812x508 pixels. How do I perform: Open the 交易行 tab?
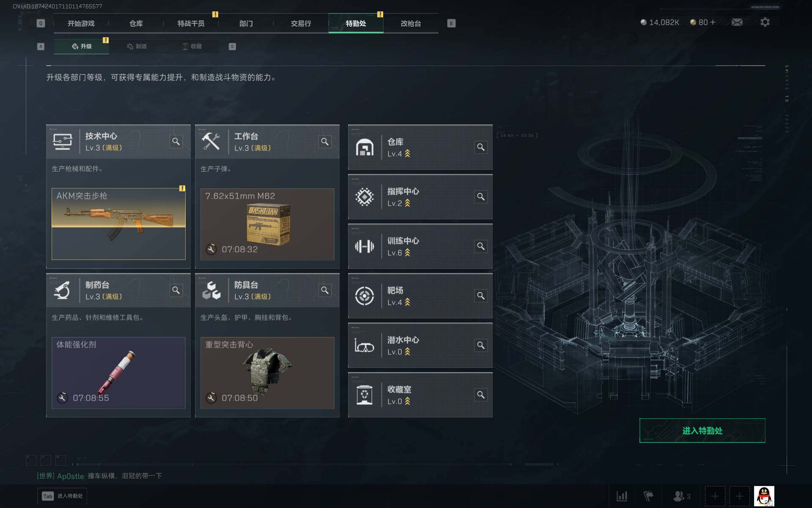click(x=301, y=23)
